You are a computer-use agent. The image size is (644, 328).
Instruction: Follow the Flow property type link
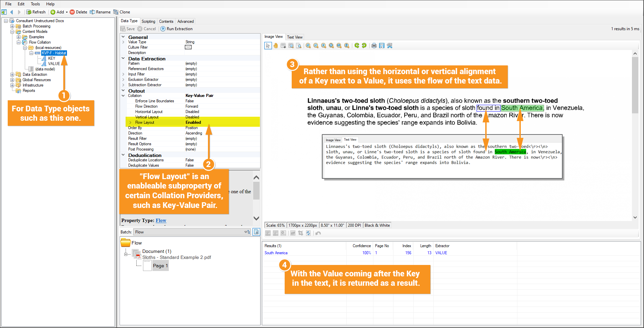point(161,220)
